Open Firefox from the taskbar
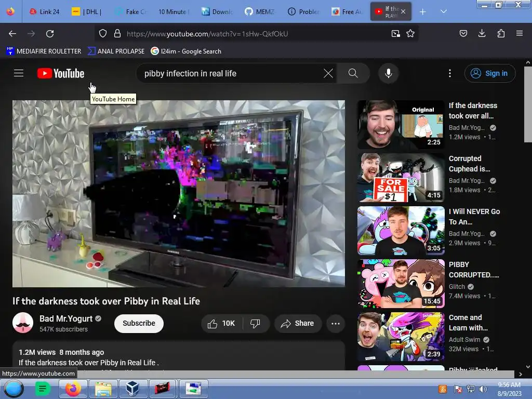This screenshot has height=399, width=532. click(73, 389)
